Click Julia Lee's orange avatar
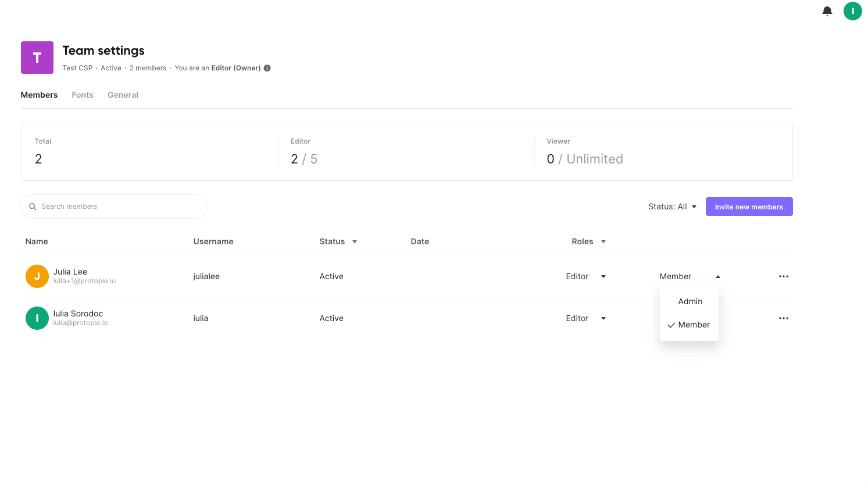Image resolution: width=868 pixels, height=488 pixels. pyautogui.click(x=37, y=276)
